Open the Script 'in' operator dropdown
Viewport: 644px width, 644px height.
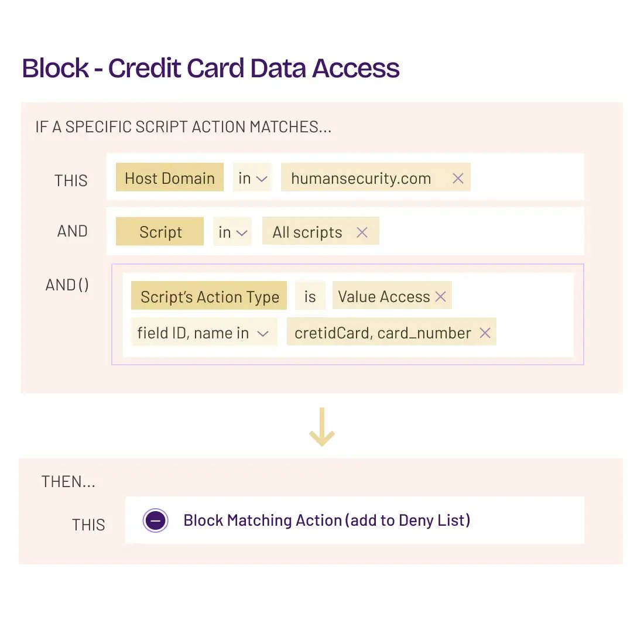(232, 232)
